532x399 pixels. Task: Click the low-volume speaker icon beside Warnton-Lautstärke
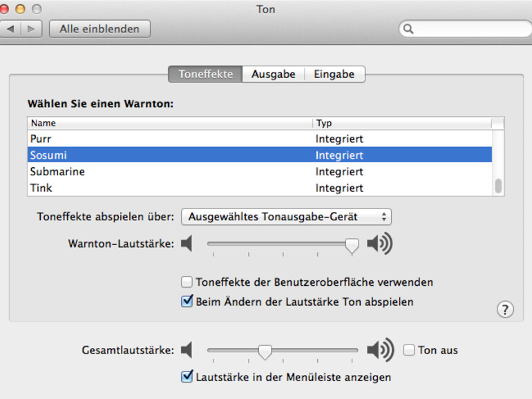pos(187,243)
